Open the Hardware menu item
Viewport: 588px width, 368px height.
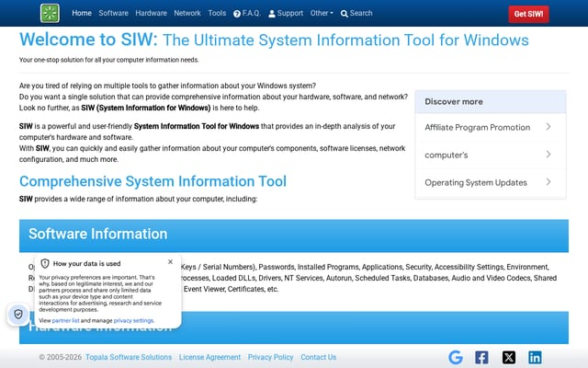click(x=151, y=13)
